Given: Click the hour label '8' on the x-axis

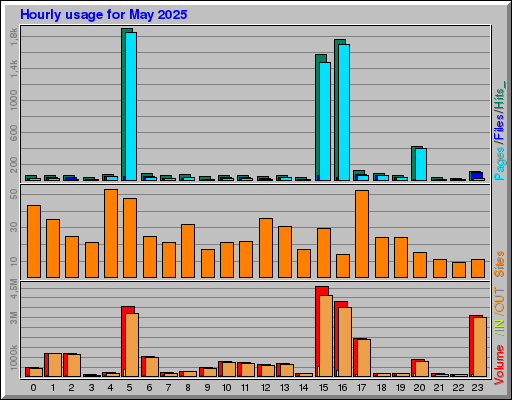Looking at the screenshot, I should [x=188, y=388].
